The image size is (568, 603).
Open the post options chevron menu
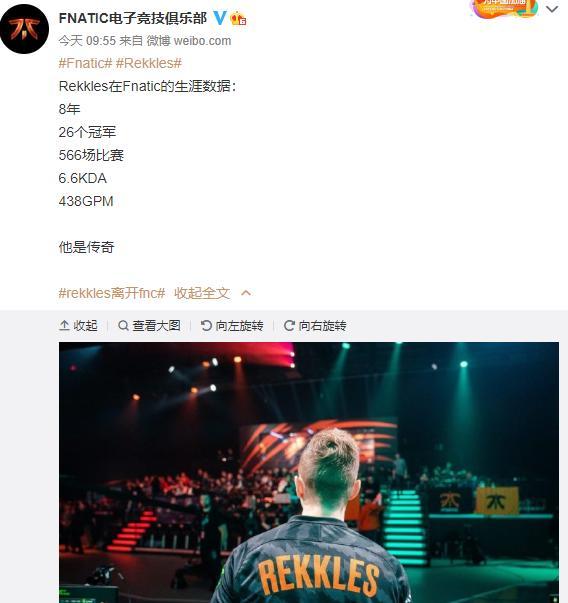[552, 9]
